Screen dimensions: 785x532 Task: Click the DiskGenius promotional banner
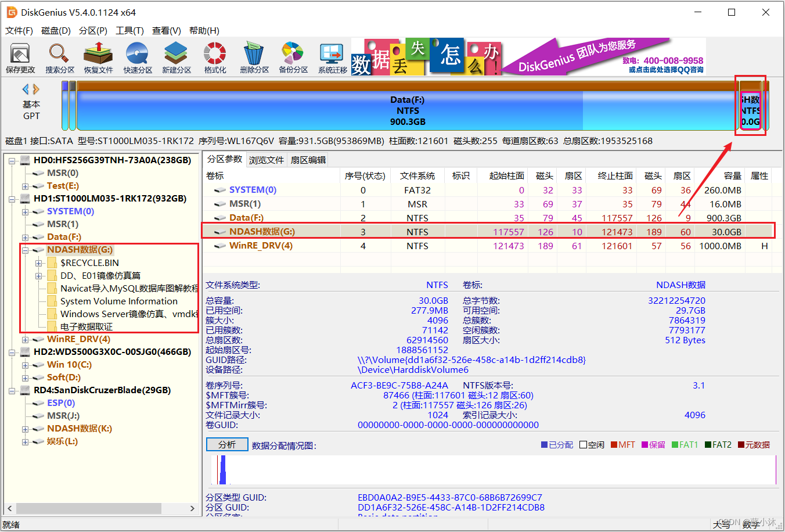[528, 57]
